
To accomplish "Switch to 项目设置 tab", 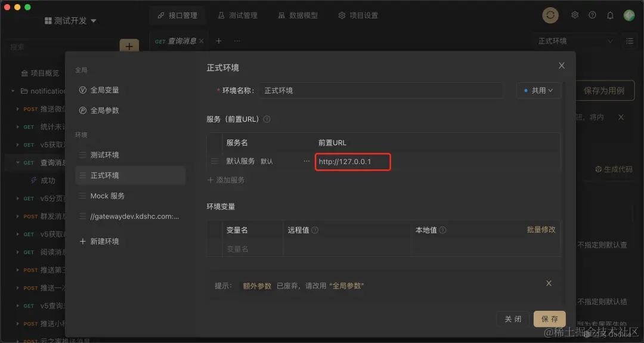I will tap(358, 16).
